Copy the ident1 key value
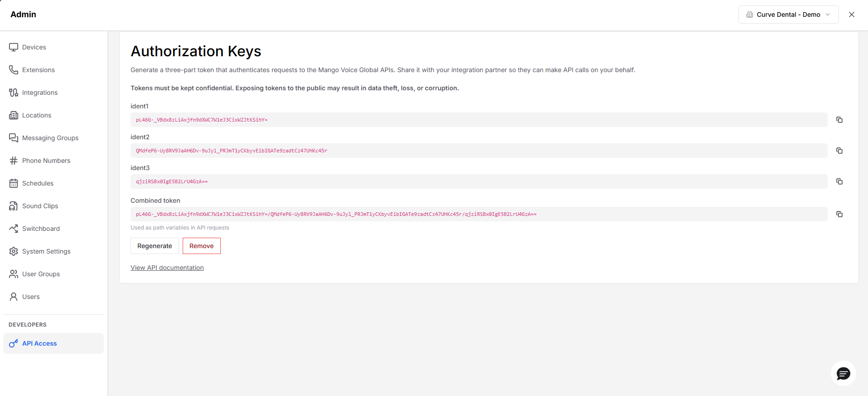Screen dimensions: 868x396 839,120
